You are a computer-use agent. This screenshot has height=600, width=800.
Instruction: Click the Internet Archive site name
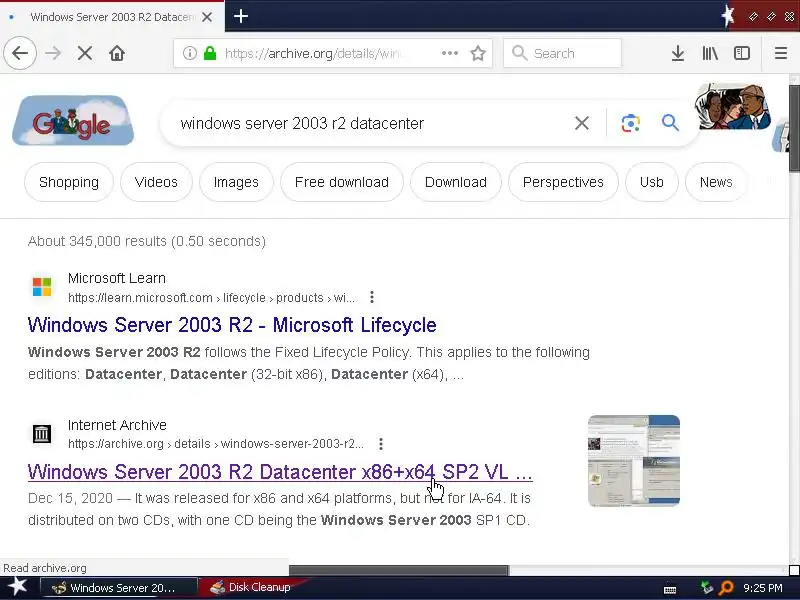click(117, 425)
